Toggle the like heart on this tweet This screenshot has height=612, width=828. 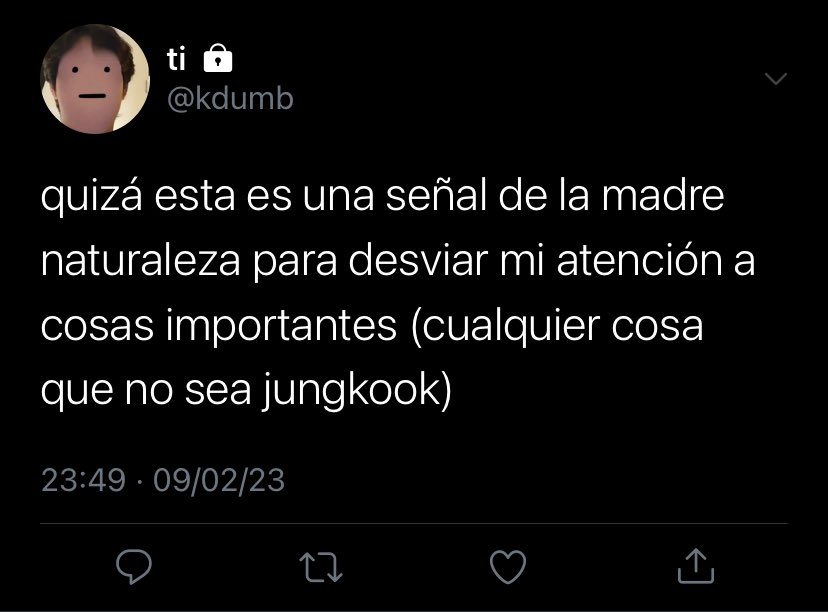tap(508, 567)
